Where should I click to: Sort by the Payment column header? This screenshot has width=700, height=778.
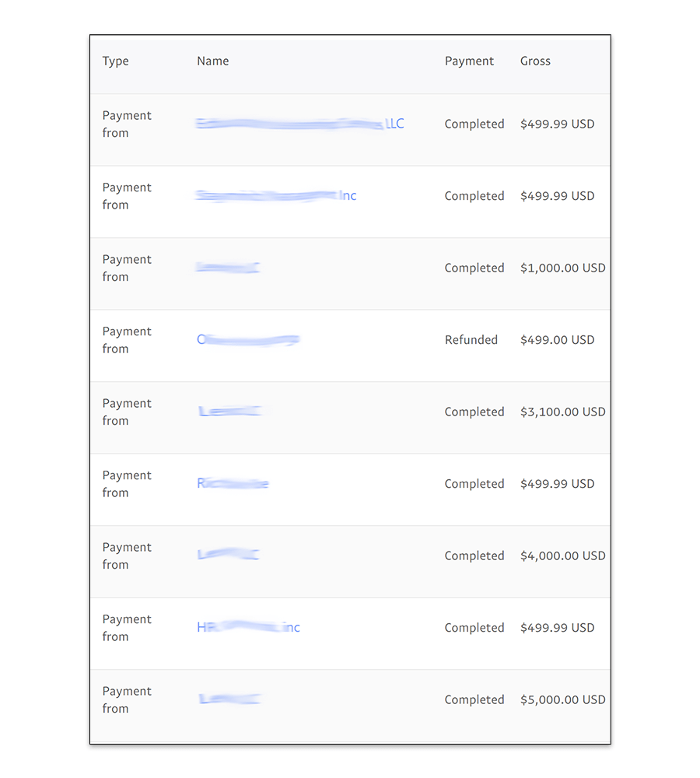tap(469, 61)
